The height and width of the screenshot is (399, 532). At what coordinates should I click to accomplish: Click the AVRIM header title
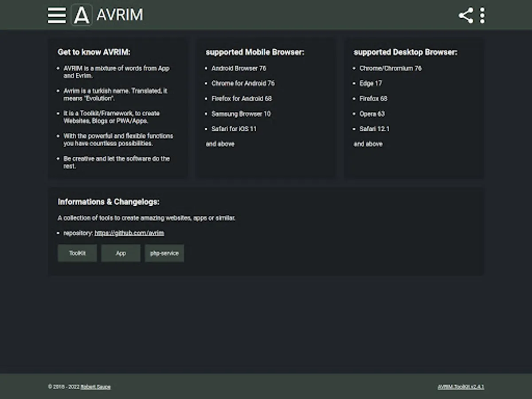click(120, 15)
